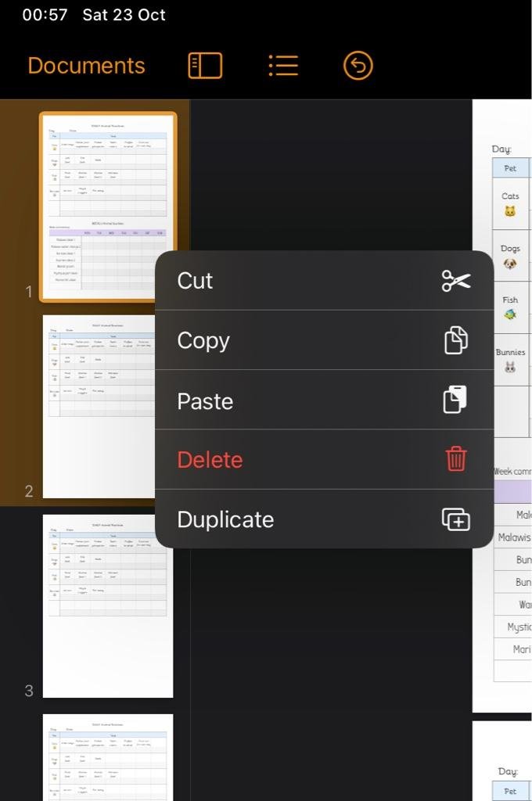The height and width of the screenshot is (801, 532).
Task: Tap the undo arrow icon
Action: click(358, 66)
